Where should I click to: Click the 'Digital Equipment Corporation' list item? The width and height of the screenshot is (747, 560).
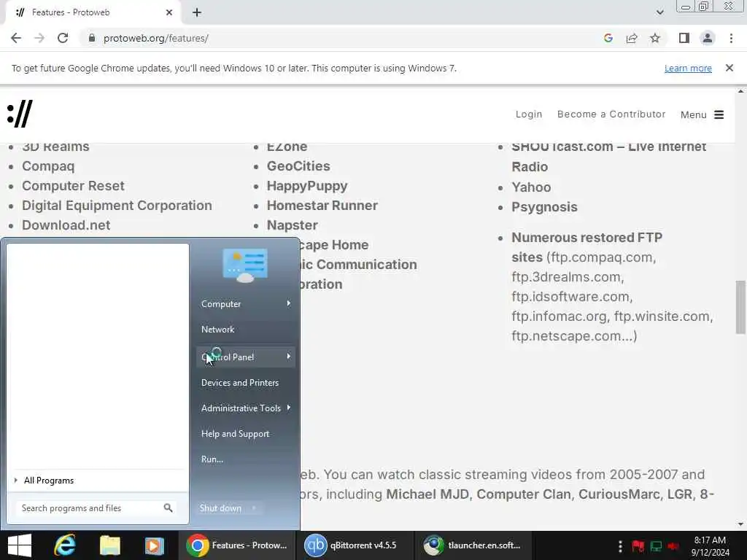pyautogui.click(x=117, y=206)
